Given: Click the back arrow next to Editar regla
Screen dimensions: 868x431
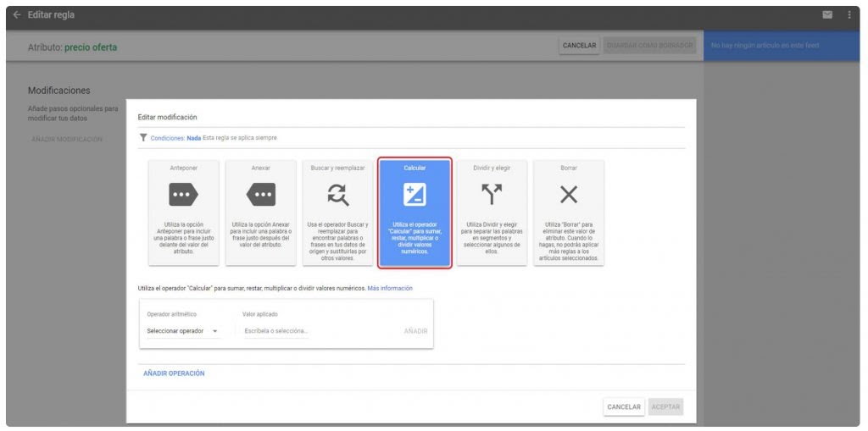Looking at the screenshot, I should click(x=17, y=15).
